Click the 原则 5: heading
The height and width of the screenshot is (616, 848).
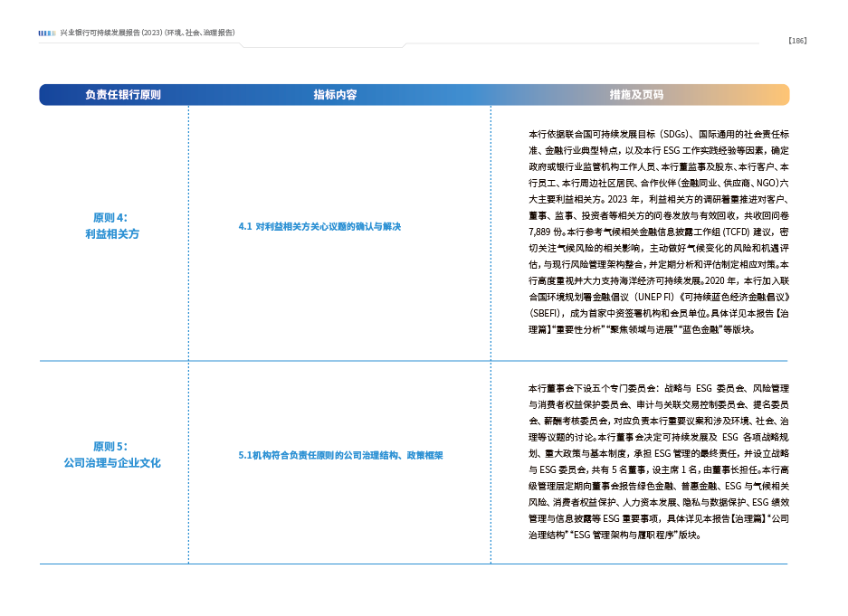[x=110, y=446]
